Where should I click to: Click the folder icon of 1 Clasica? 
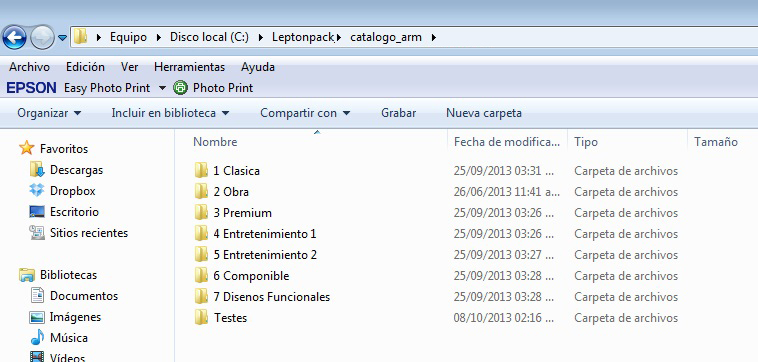click(201, 170)
